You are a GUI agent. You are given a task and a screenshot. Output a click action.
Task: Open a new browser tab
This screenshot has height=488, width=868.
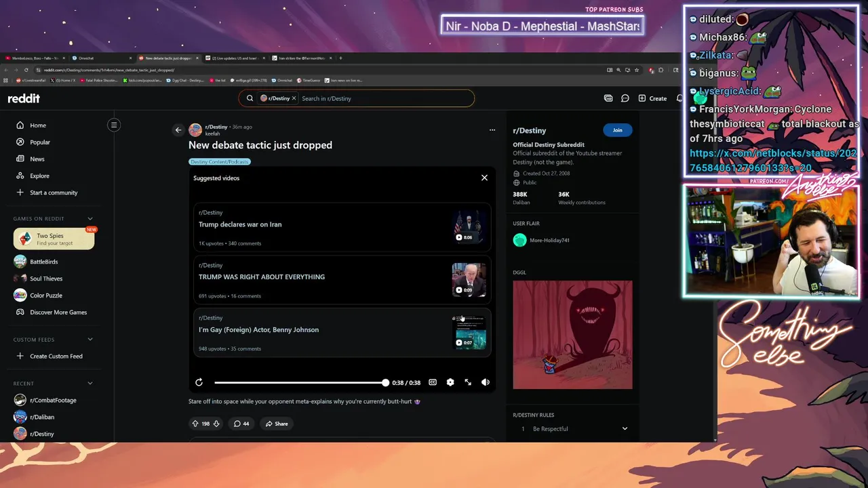coord(340,58)
